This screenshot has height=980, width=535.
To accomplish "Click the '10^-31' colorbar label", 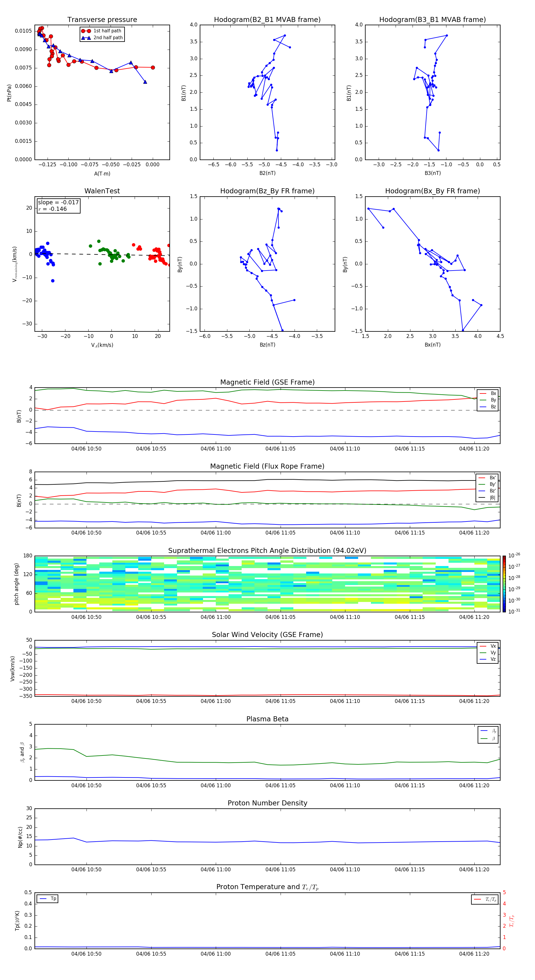I will click(514, 611).
